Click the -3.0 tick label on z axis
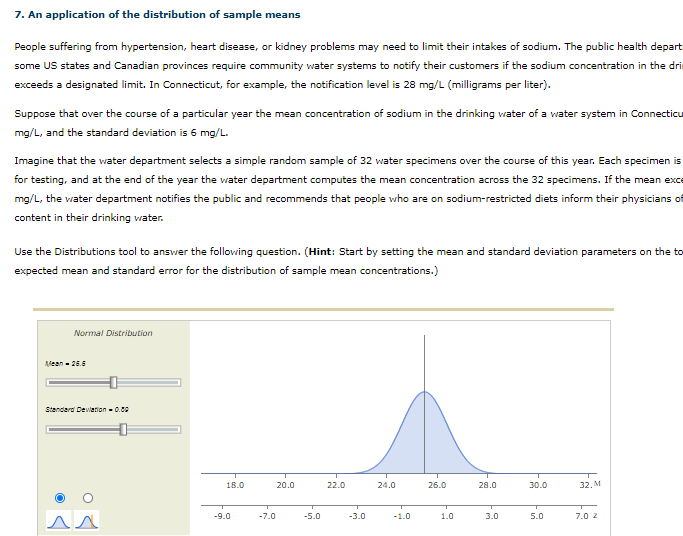The width and height of the screenshot is (683, 536). 357,516
